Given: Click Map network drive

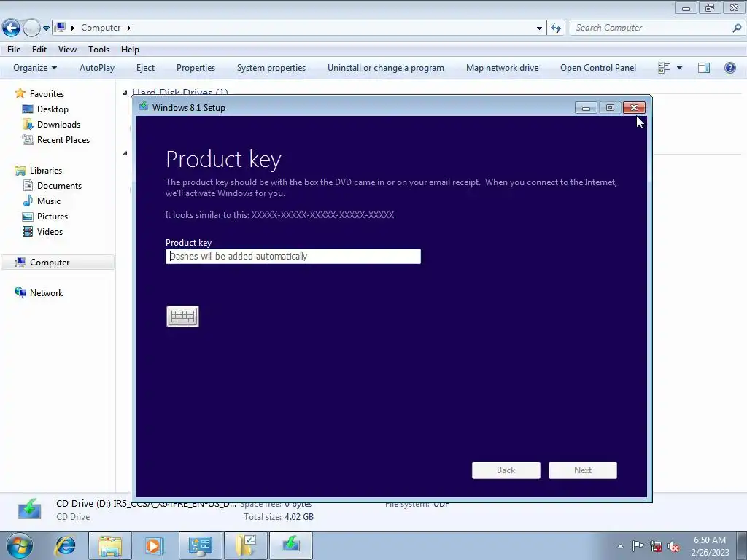Looking at the screenshot, I should click(x=502, y=68).
